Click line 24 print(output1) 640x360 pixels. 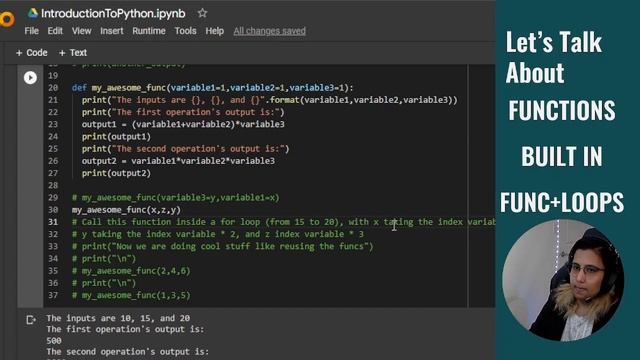pyautogui.click(x=116, y=137)
